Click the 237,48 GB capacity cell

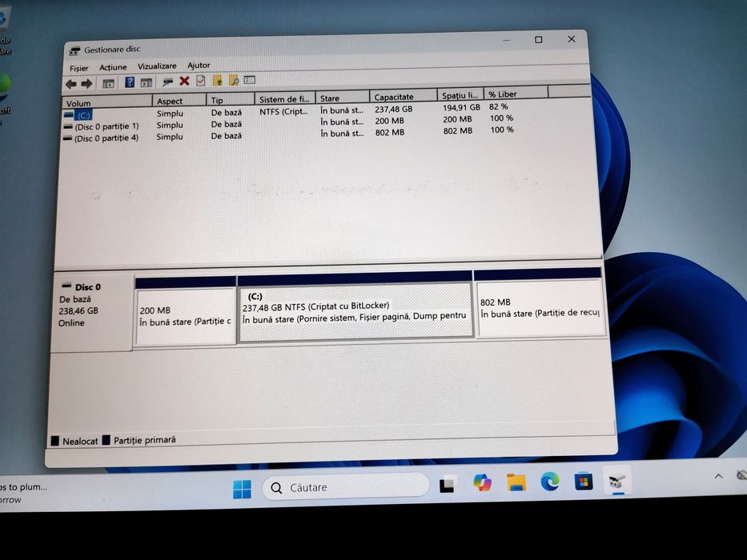coord(393,109)
